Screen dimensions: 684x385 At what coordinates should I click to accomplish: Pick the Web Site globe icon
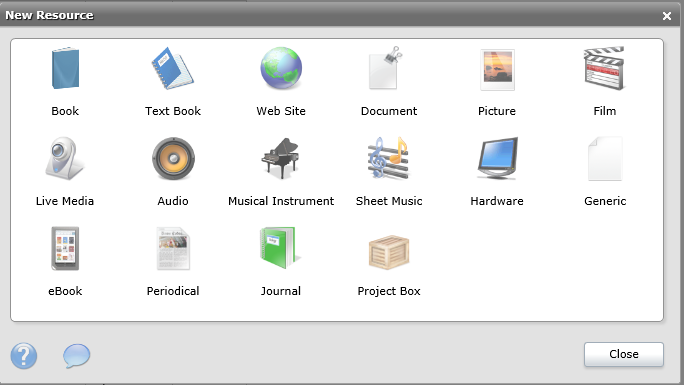pyautogui.click(x=281, y=68)
